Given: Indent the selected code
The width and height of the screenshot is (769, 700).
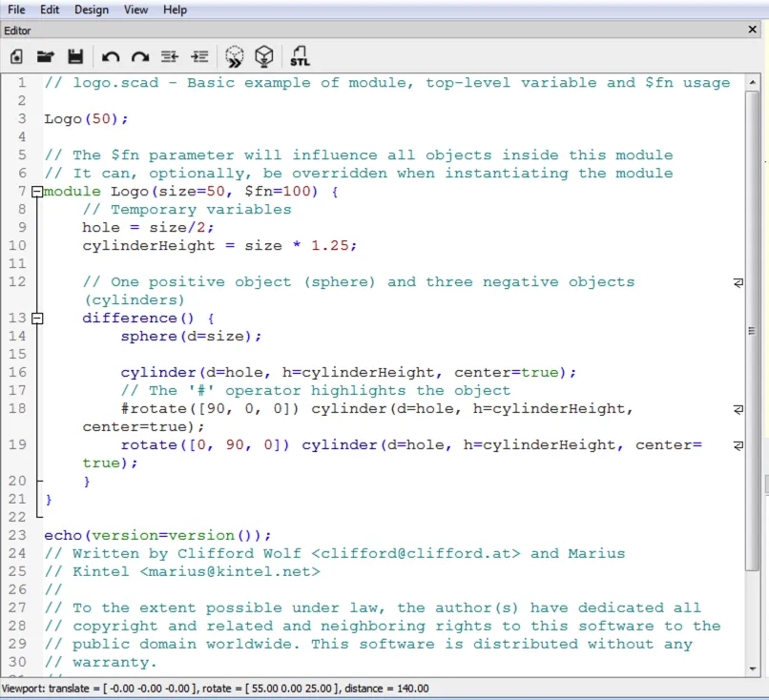Looking at the screenshot, I should click(x=199, y=56).
